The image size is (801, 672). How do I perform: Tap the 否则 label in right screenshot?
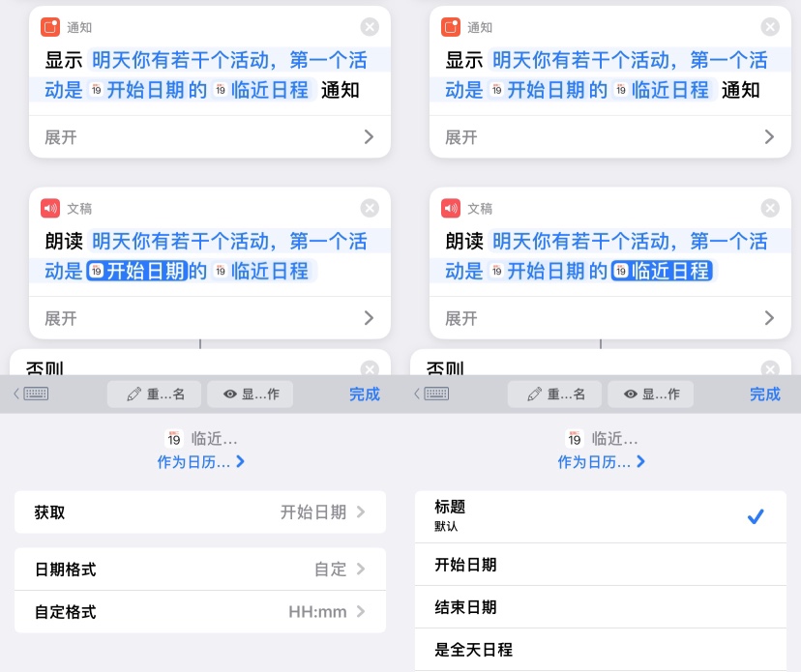pos(445,367)
